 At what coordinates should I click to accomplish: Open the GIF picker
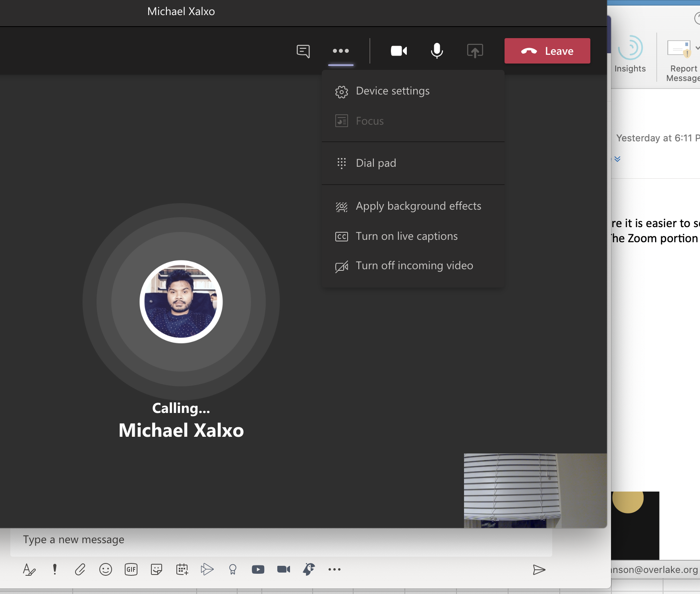coord(131,570)
